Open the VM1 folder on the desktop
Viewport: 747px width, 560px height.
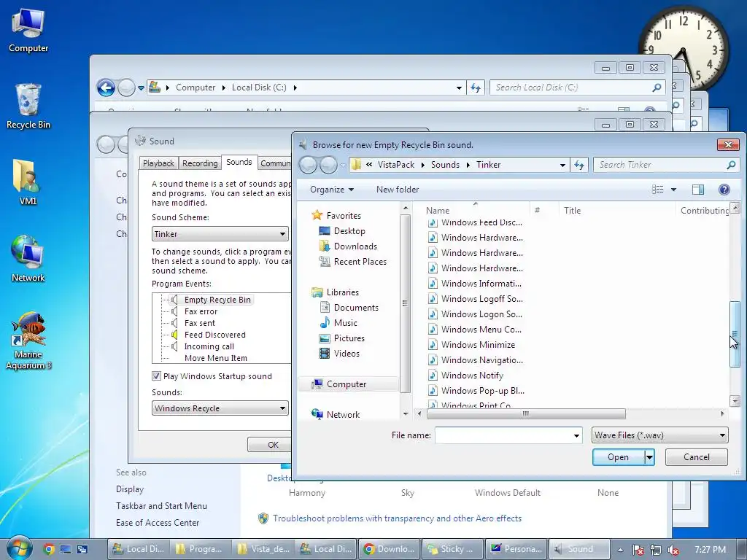pos(28,183)
